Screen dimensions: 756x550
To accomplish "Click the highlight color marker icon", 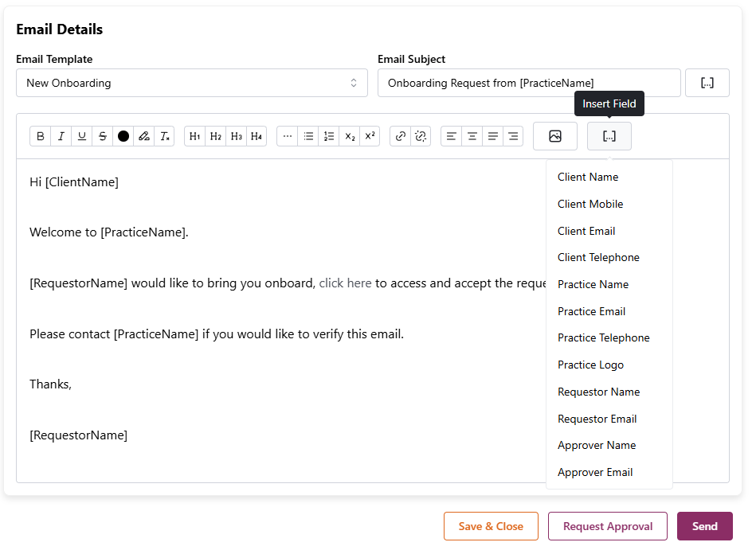I will [x=144, y=136].
